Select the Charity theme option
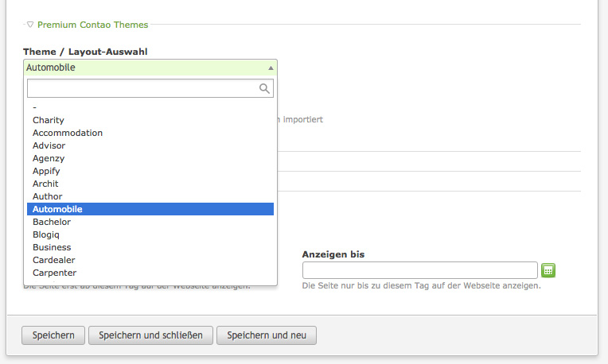Viewport: 608px width, 364px height. (x=49, y=120)
